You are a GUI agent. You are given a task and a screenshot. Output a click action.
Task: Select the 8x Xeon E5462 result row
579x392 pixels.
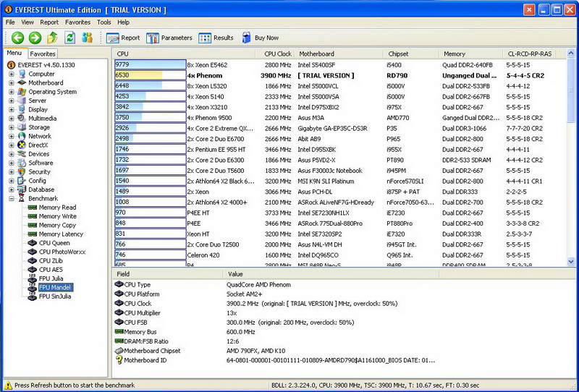coord(339,65)
